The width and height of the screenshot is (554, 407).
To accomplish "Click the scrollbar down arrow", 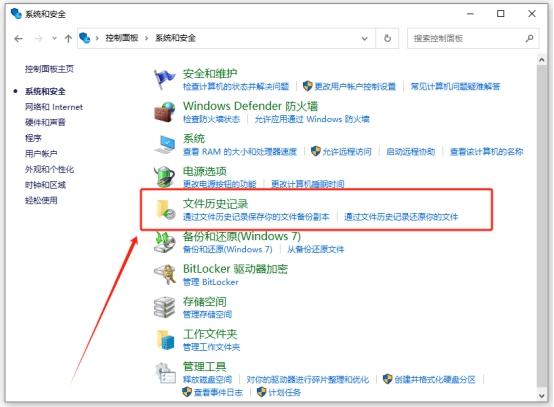I will point(542,395).
